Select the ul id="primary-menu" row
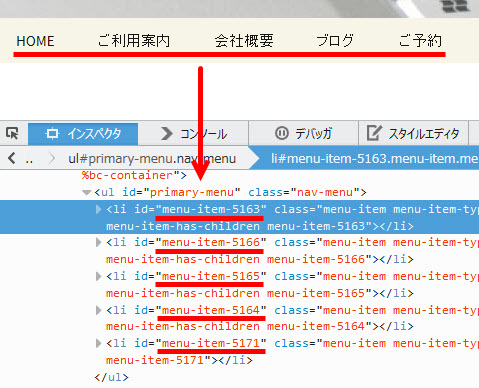Screen dimensions: 479x388 tap(239, 192)
